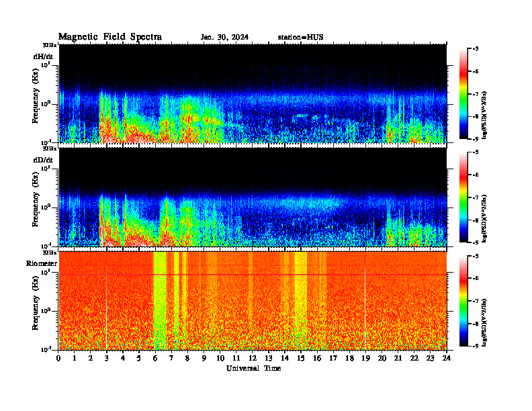This screenshot has height=411, width=532.
Task: Click the hour tick label '24'
Action: click(x=447, y=359)
